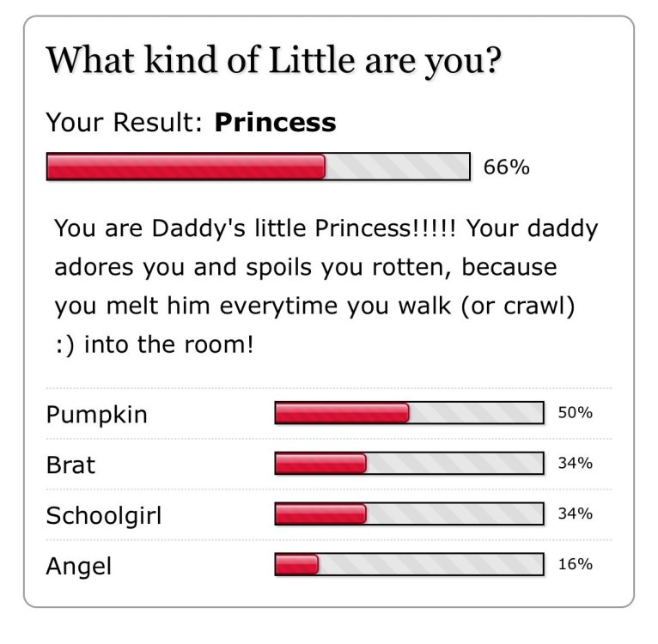Image resolution: width=658 pixels, height=644 pixels.
Task: Click the 66% percentage value
Action: pyautogui.click(x=507, y=167)
